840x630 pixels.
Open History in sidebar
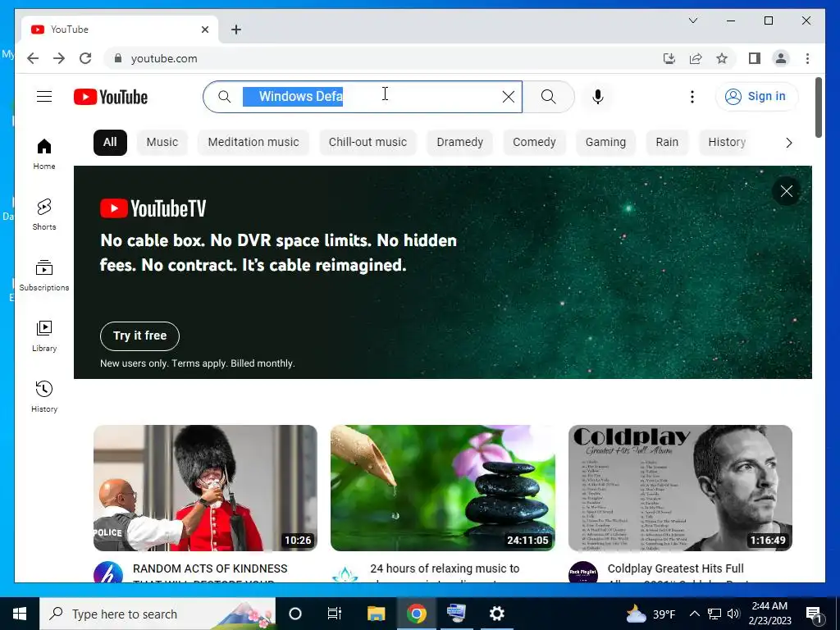click(x=44, y=396)
